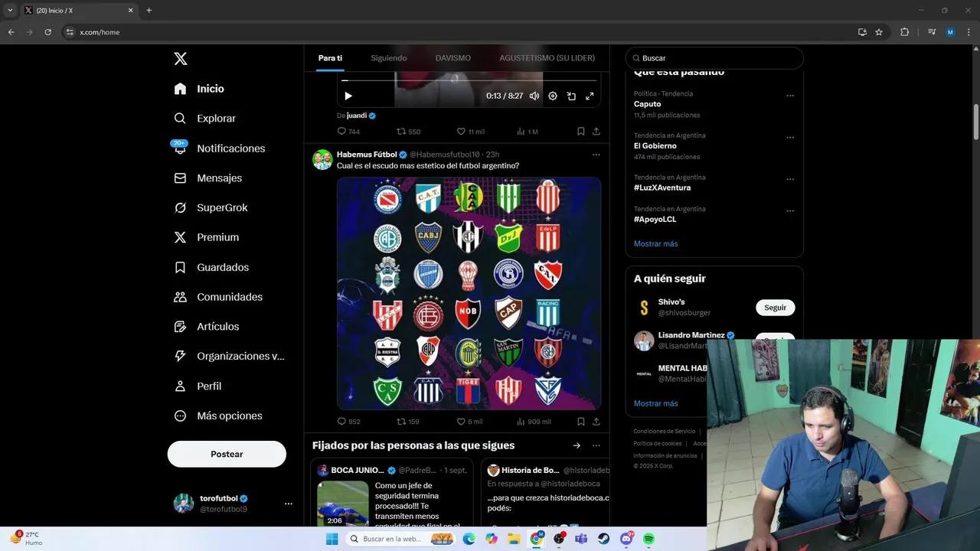
Task: Like the Habemus Fútbol post with 6 mil
Action: coord(469,422)
